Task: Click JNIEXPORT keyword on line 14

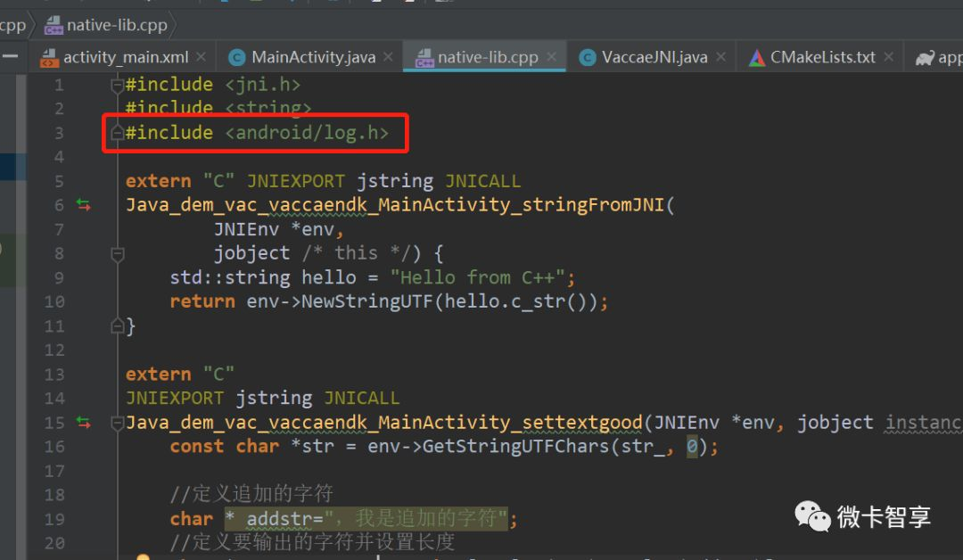Action: coord(175,398)
